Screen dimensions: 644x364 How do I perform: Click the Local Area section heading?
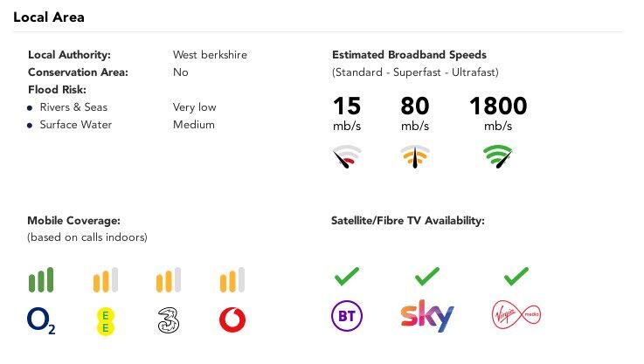[x=49, y=17]
